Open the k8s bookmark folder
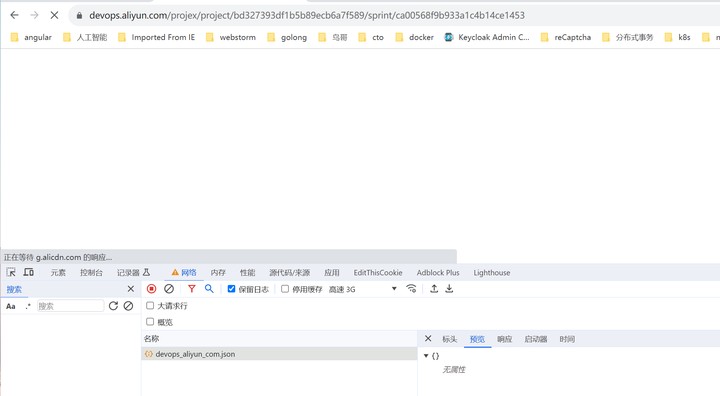Image resolution: width=720 pixels, height=396 pixels. point(678,37)
